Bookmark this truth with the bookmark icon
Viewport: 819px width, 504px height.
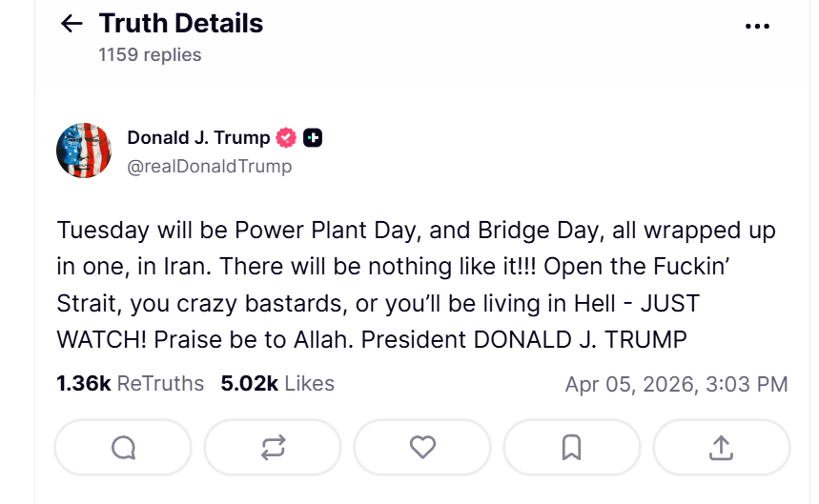pos(572,447)
